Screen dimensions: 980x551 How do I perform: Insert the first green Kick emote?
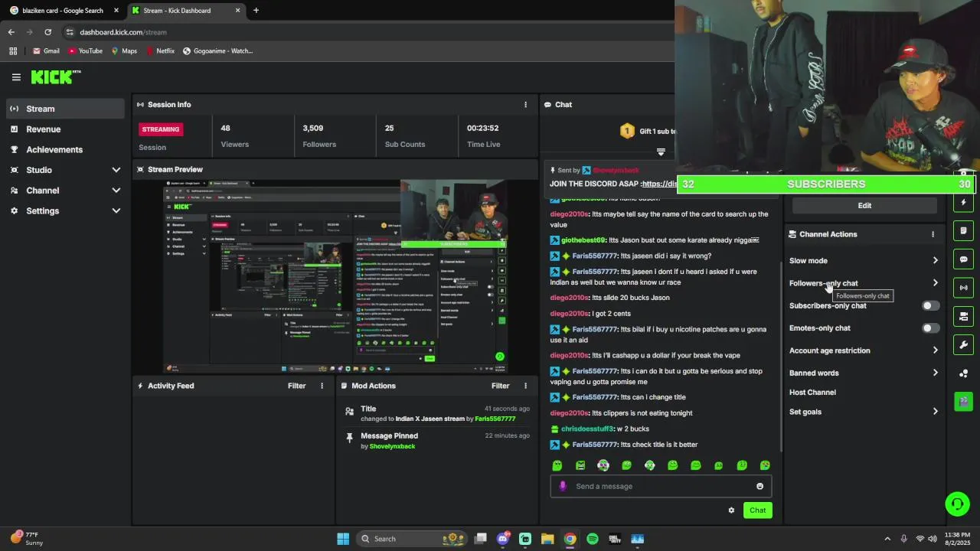pos(557,465)
